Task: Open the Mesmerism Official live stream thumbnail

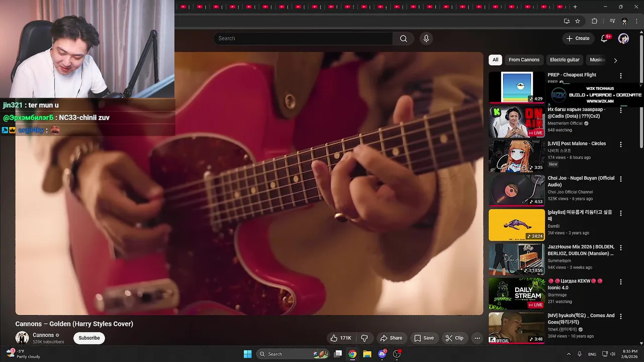Action: pyautogui.click(x=516, y=121)
